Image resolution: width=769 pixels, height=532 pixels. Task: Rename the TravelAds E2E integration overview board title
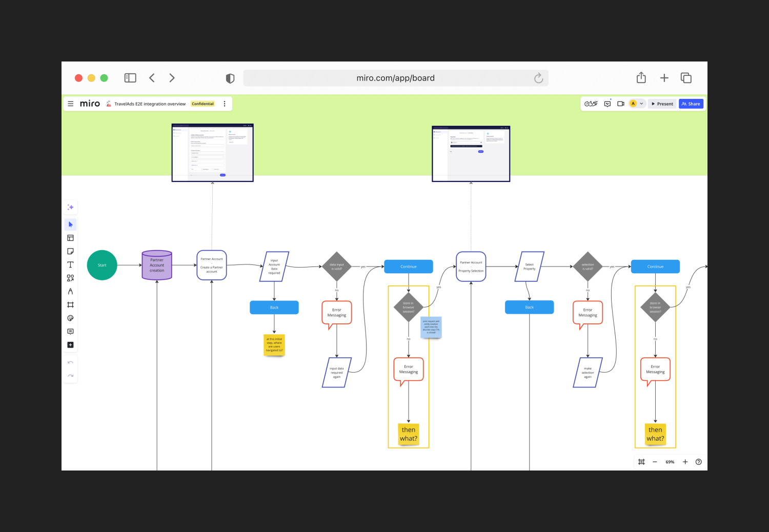click(150, 104)
